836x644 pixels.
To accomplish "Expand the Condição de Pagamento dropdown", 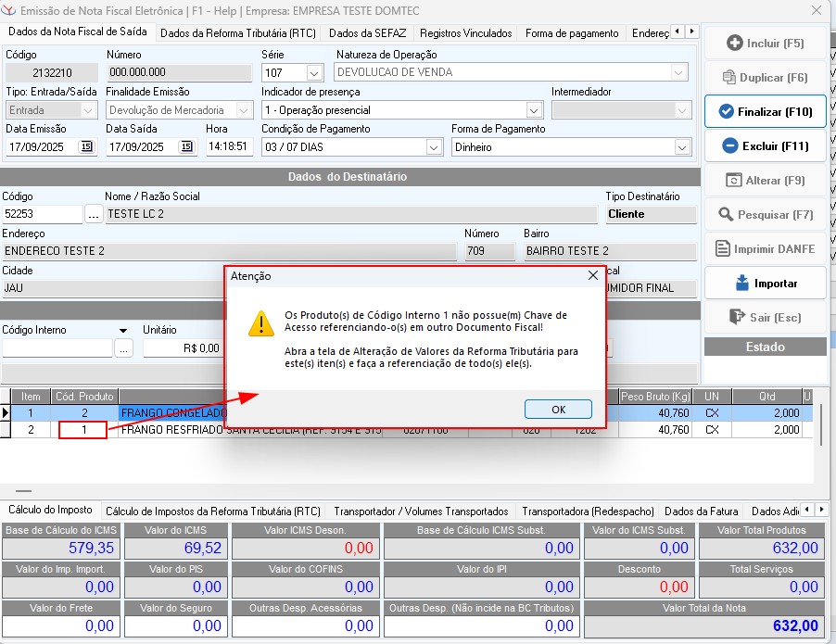I will 434,147.
